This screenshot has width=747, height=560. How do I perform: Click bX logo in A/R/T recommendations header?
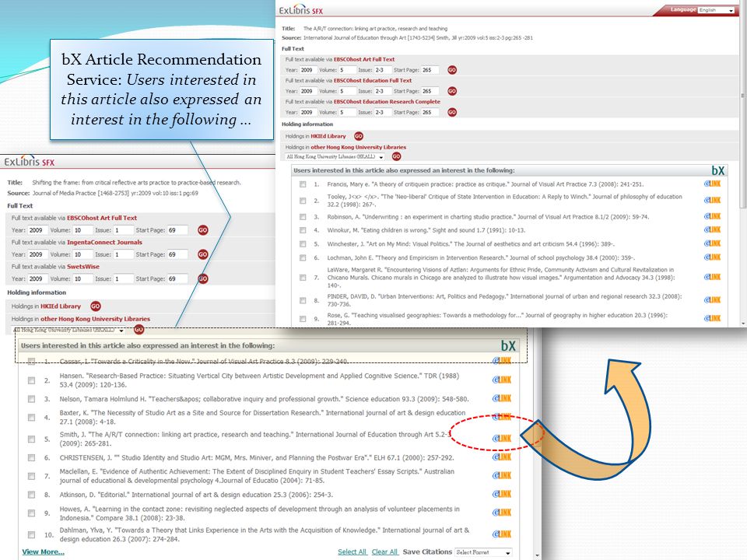click(x=718, y=170)
